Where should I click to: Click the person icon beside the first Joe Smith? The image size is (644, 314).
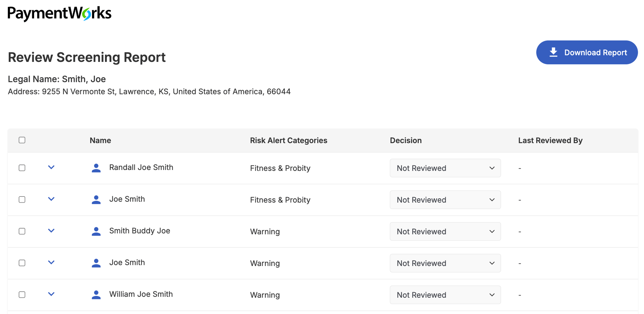96,200
